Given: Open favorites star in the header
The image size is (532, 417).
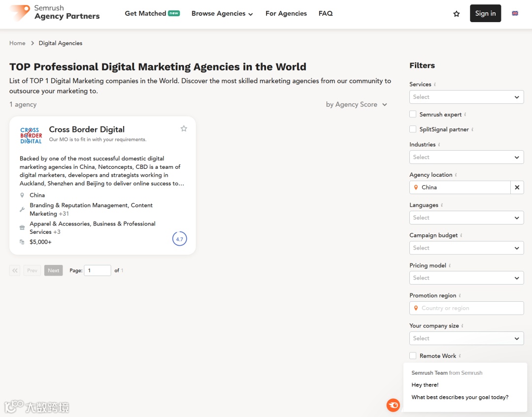Looking at the screenshot, I should click(457, 14).
